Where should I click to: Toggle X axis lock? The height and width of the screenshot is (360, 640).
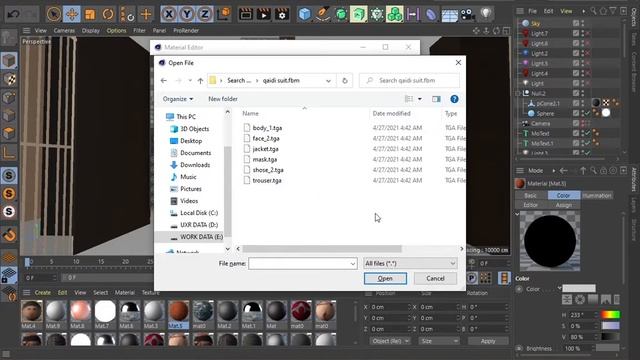169,14
